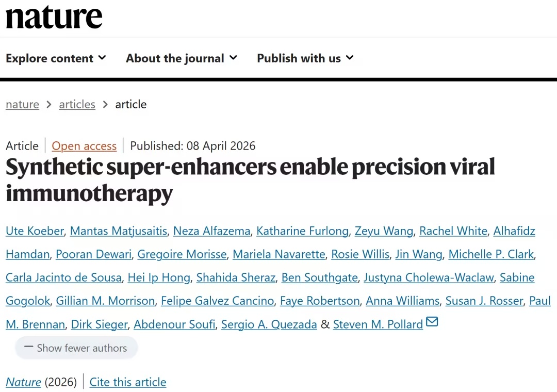The height and width of the screenshot is (392, 557).
Task: Open Susan J. Rosser author details
Action: pyautogui.click(x=484, y=301)
